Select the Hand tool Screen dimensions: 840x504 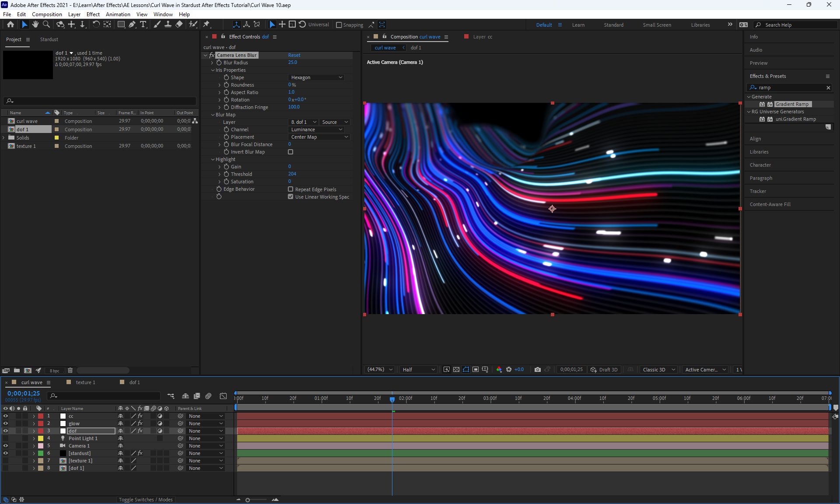pyautogui.click(x=35, y=24)
